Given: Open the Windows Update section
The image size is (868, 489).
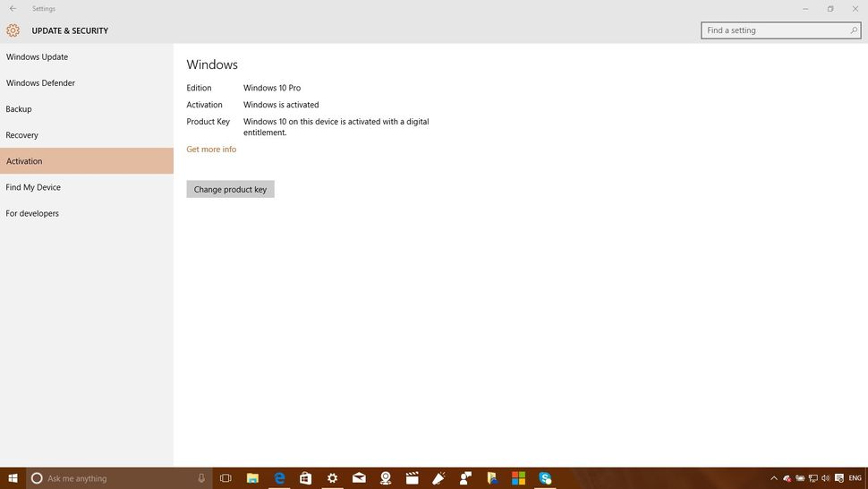Looking at the screenshot, I should pos(87,57).
